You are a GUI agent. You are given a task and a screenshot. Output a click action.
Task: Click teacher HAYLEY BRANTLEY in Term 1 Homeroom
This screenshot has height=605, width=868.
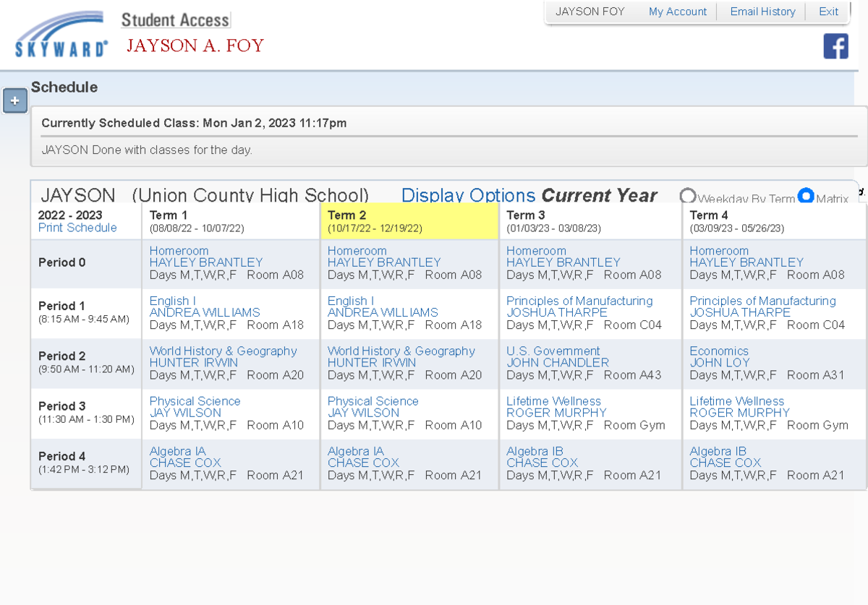pos(205,262)
